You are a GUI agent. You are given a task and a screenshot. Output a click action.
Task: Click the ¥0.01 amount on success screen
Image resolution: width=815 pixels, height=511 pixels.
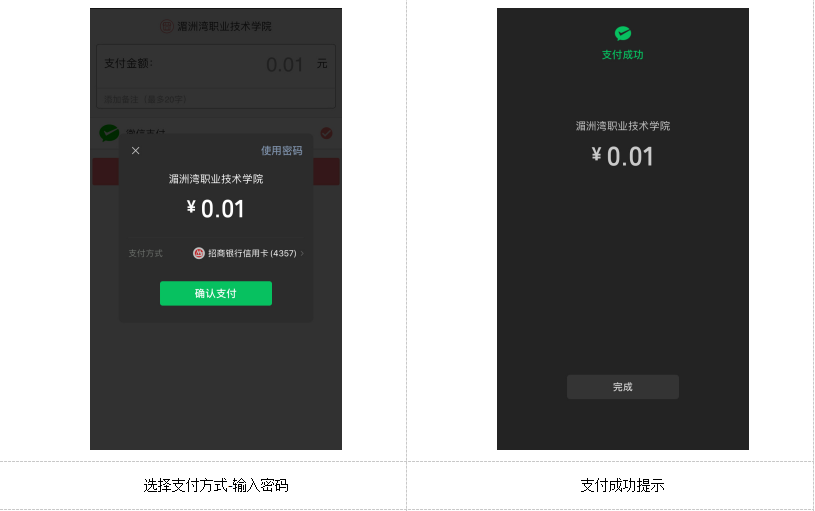point(623,156)
